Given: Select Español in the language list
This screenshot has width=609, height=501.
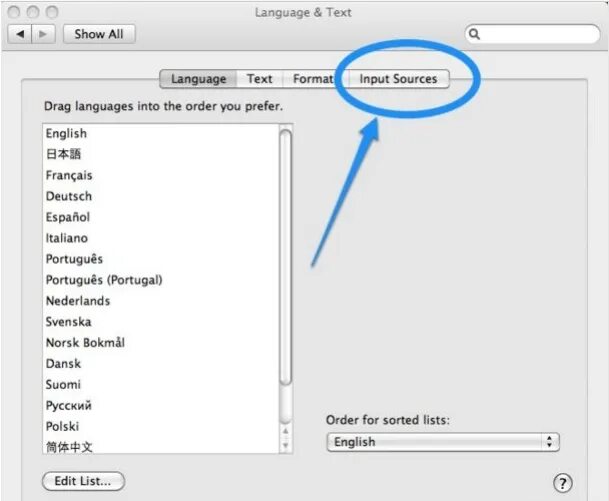Looking at the screenshot, I should pos(161,217).
